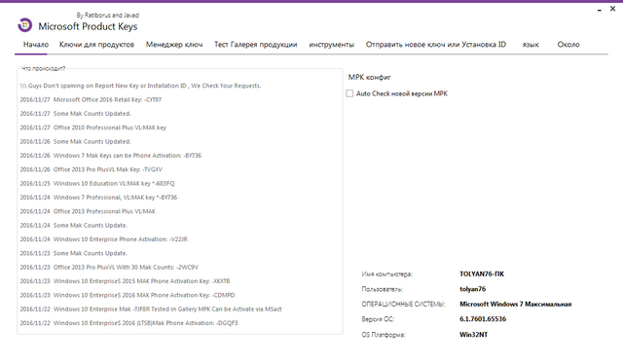Select the Windows 7 Professional VL:MAK key entry

tap(99, 198)
